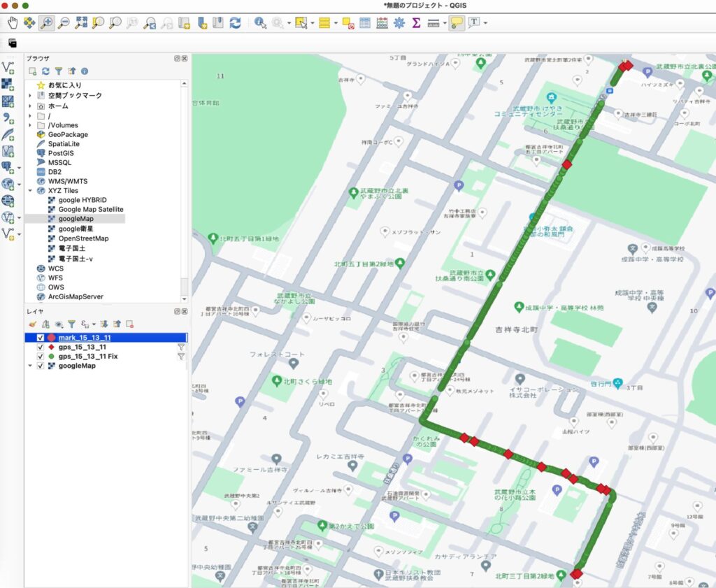
Task: Open the Annotation tool dropdown arrow
Action: point(485,23)
